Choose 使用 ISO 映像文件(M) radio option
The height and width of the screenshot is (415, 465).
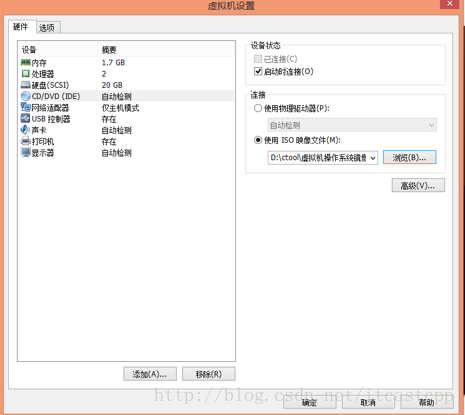coord(258,140)
